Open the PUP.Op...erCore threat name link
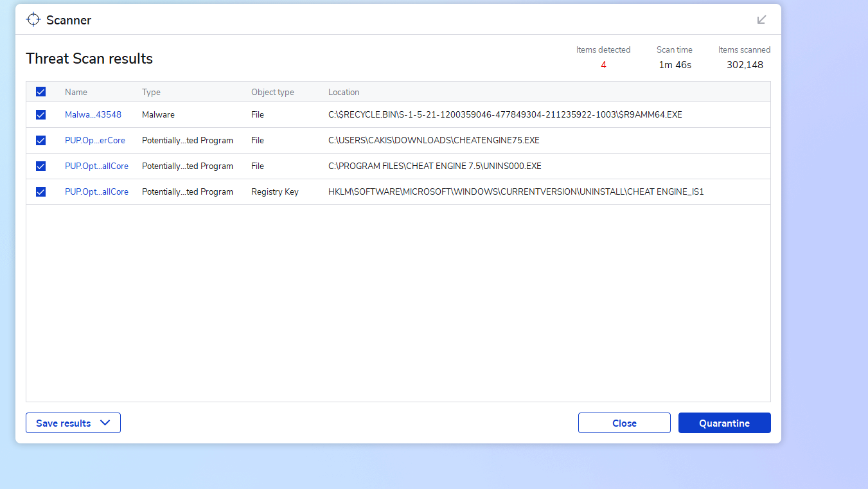 (95, 140)
